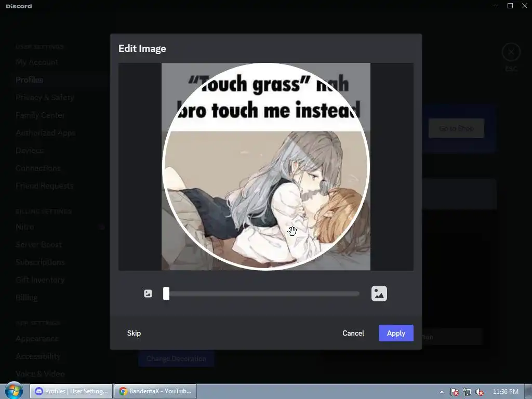Viewport: 532px width, 399px height.
Task: Open Billing settings
Action: click(x=26, y=298)
